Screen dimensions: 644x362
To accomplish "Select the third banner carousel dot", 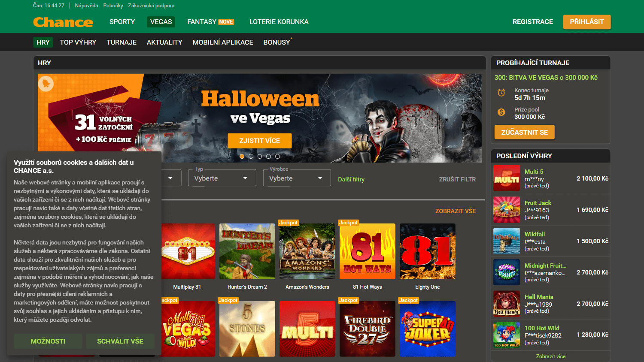I will click(260, 157).
